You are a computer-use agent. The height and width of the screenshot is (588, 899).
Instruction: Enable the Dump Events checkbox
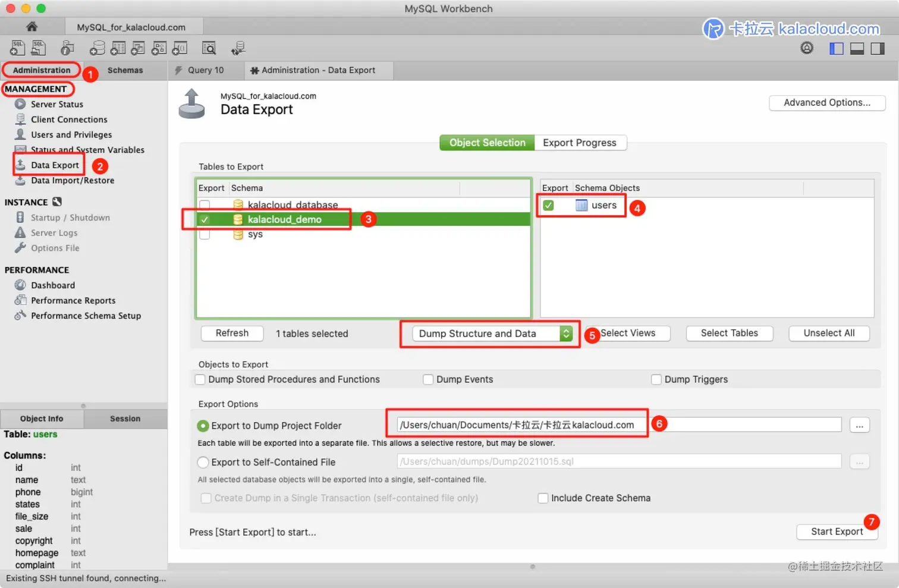tap(428, 379)
